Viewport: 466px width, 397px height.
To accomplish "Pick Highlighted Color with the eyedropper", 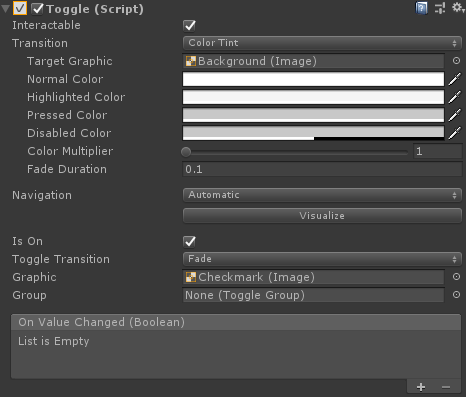I will (455, 97).
